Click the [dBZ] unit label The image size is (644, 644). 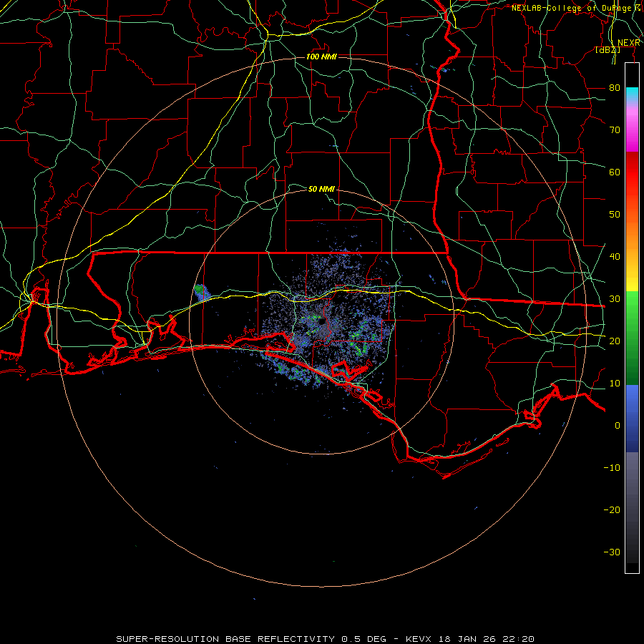tap(608, 49)
